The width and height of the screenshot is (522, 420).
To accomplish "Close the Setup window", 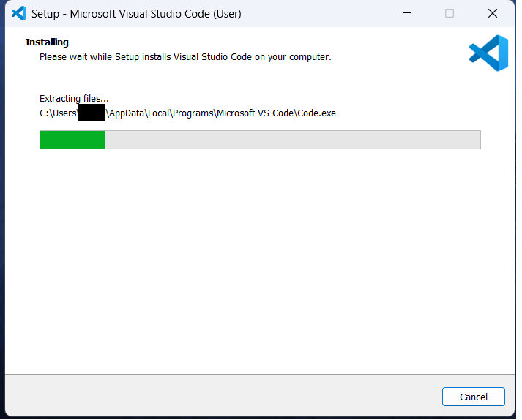I will point(493,13).
